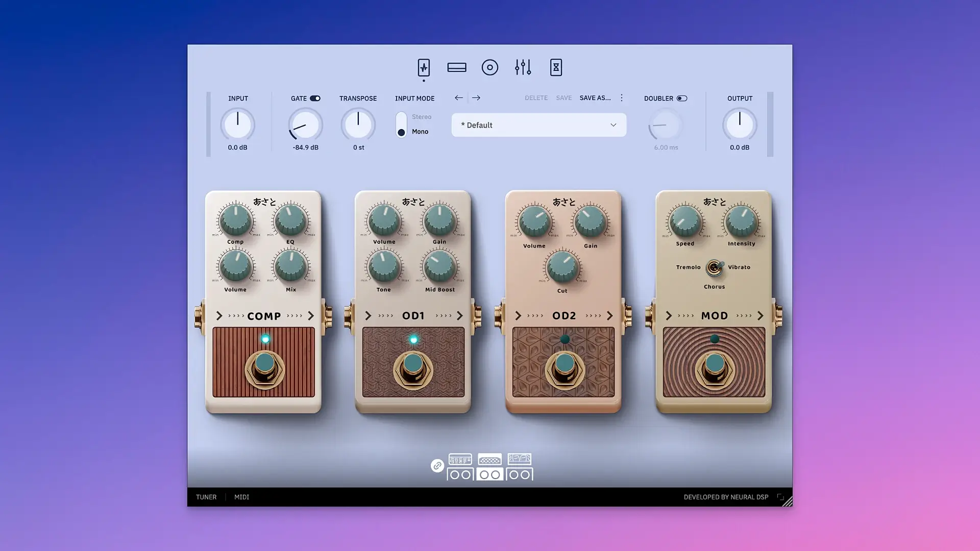Click the Mono input mode label
This screenshot has width=980, height=551.
tap(420, 132)
